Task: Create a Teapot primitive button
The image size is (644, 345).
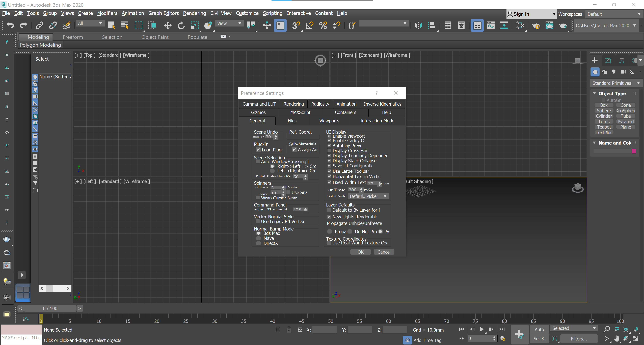Action: 604,127
